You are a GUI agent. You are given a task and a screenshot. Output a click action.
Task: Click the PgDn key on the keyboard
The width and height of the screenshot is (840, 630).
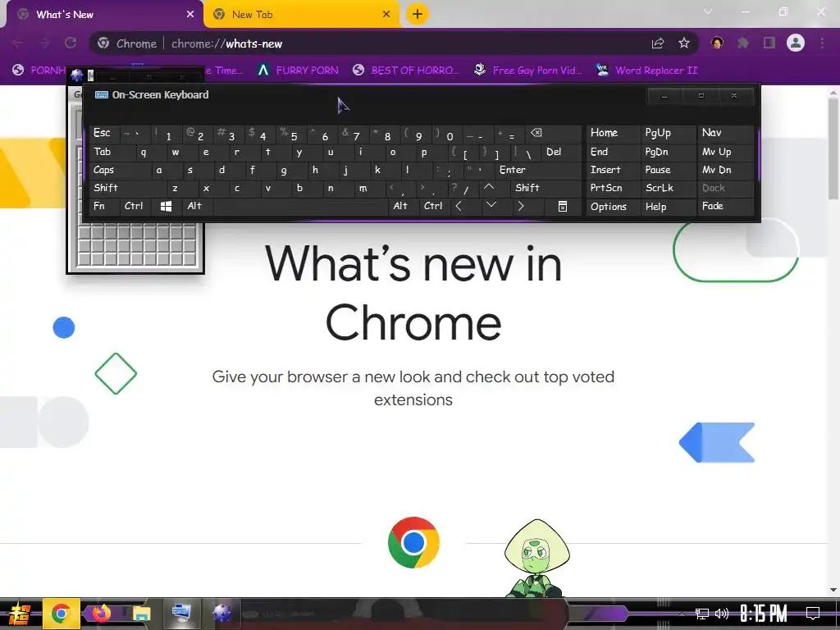coord(668,152)
